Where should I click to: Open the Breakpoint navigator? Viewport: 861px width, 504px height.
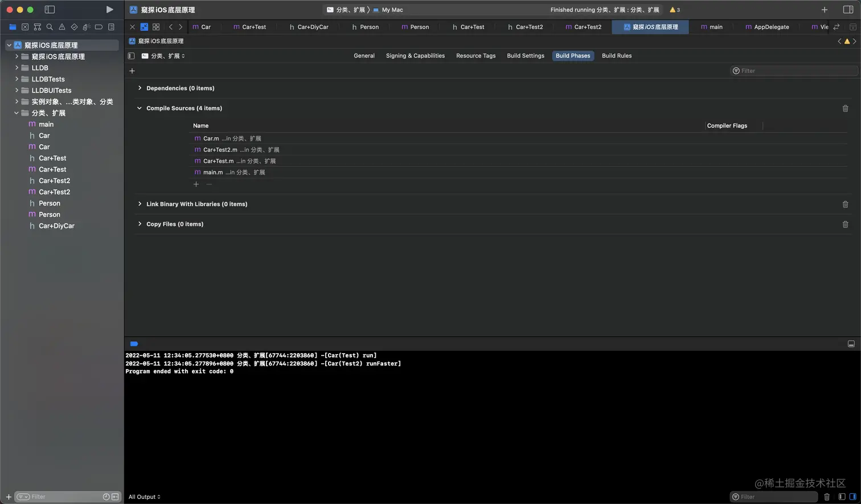[x=99, y=27]
